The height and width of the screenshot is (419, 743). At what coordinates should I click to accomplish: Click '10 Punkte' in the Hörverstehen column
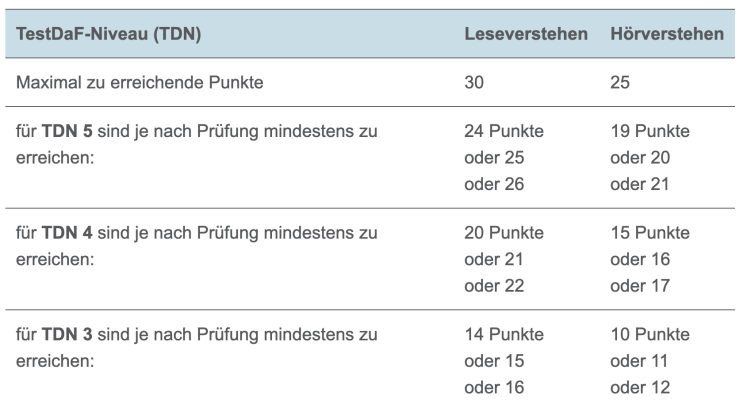(x=649, y=335)
